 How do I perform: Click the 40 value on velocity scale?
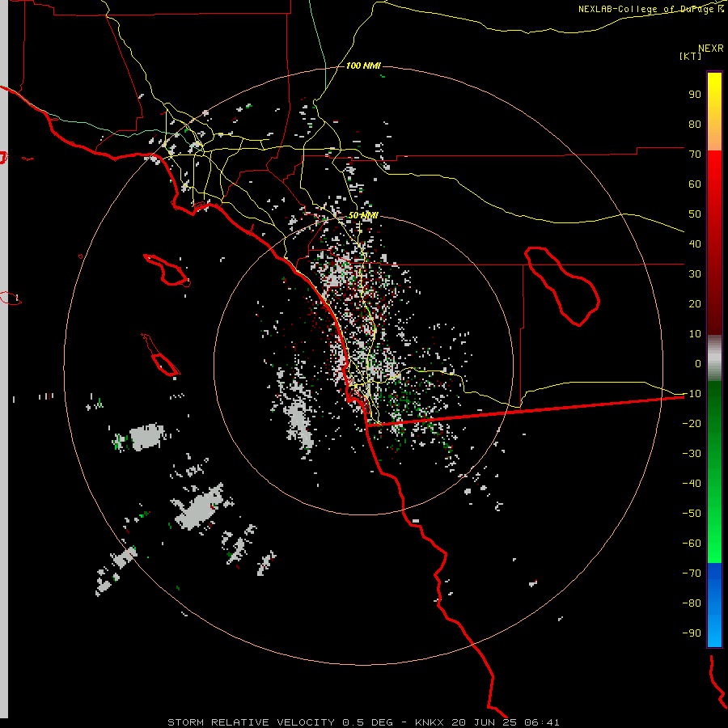[x=695, y=244]
